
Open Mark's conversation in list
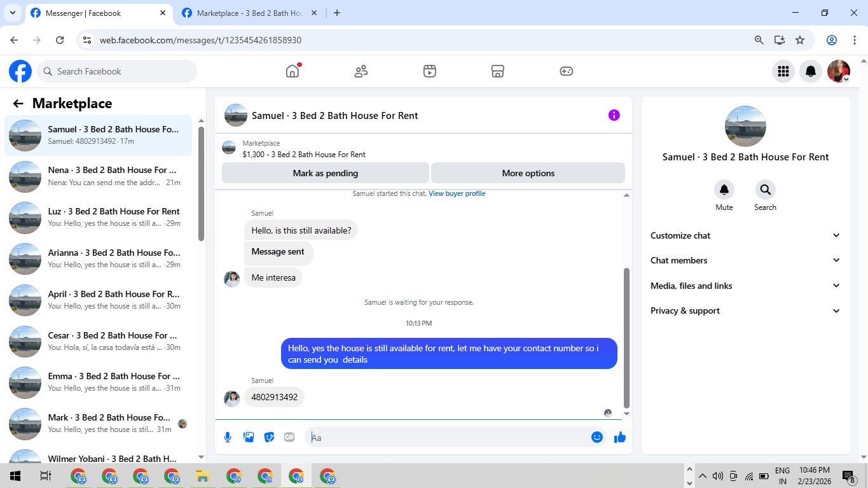(99, 424)
